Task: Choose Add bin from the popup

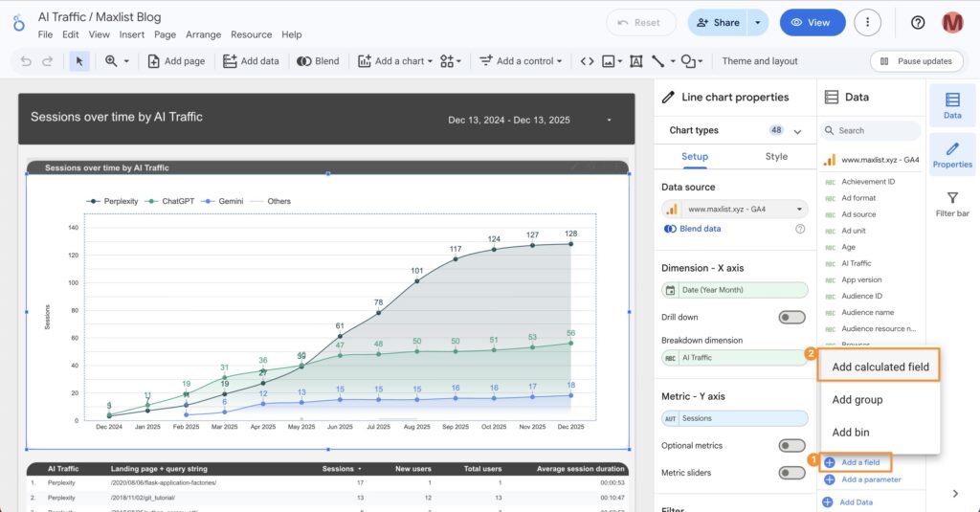Action: pos(850,432)
